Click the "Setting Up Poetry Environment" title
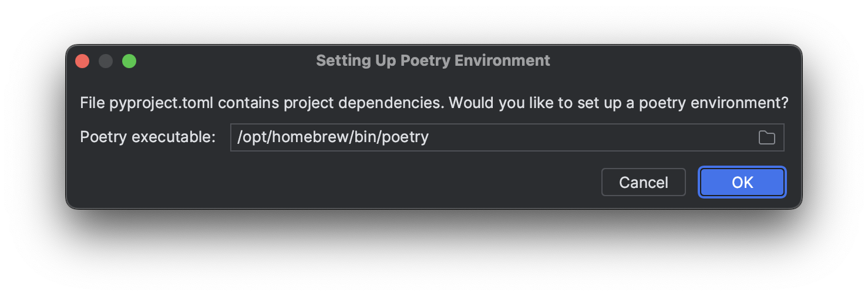868x296 pixels. pyautogui.click(x=433, y=60)
